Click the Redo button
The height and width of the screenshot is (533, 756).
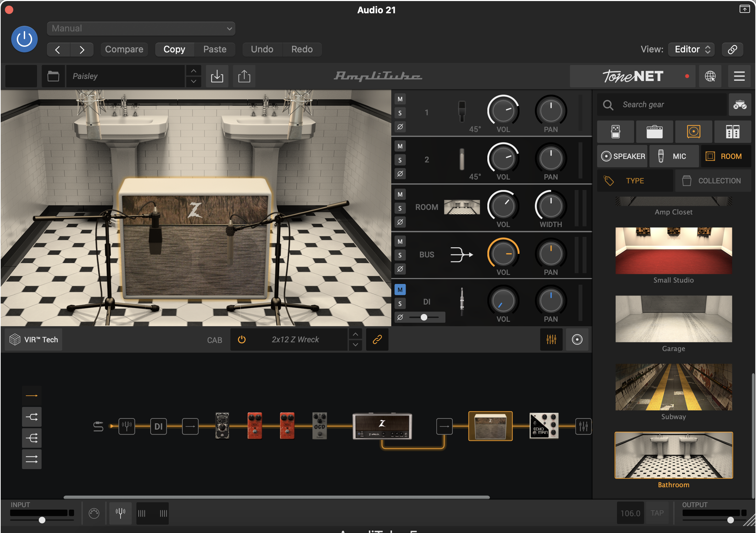302,49
